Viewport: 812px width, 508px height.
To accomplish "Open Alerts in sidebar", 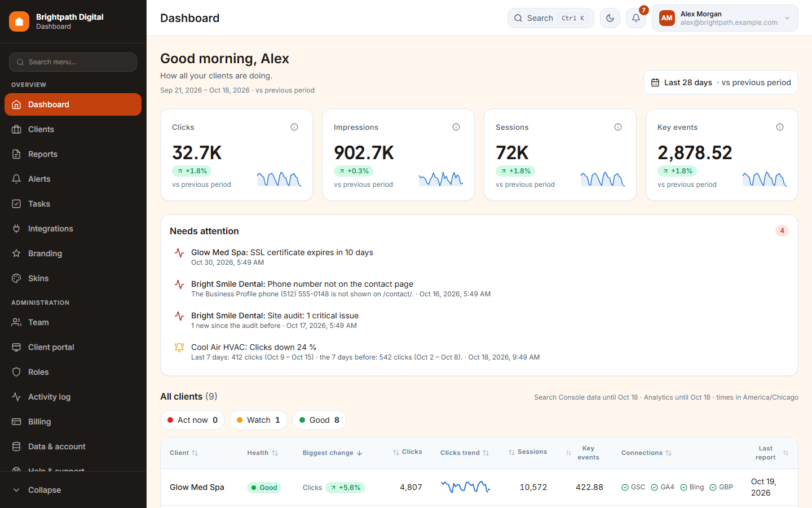I will point(73,179).
